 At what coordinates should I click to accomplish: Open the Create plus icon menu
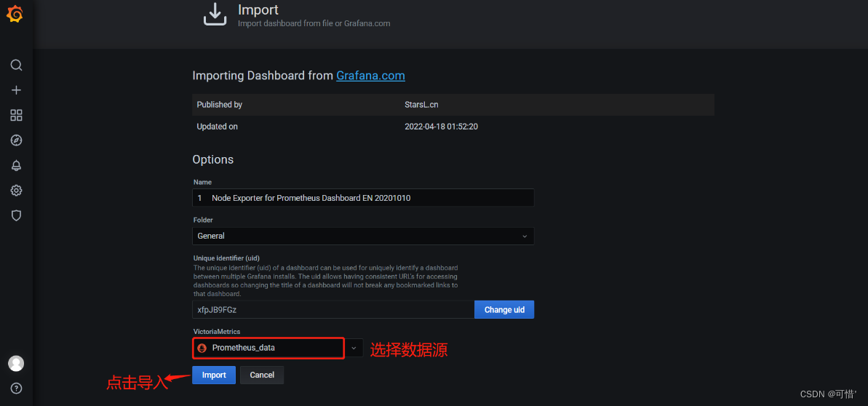tap(16, 90)
